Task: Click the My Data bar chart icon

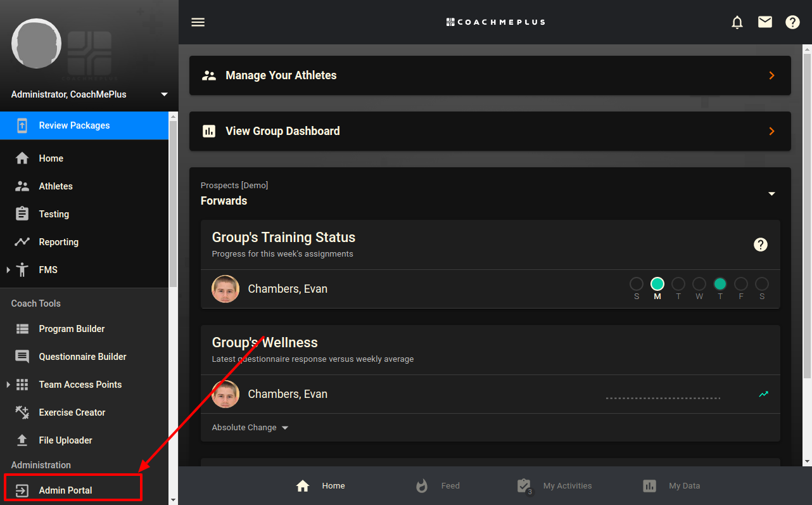Action: [649, 486]
